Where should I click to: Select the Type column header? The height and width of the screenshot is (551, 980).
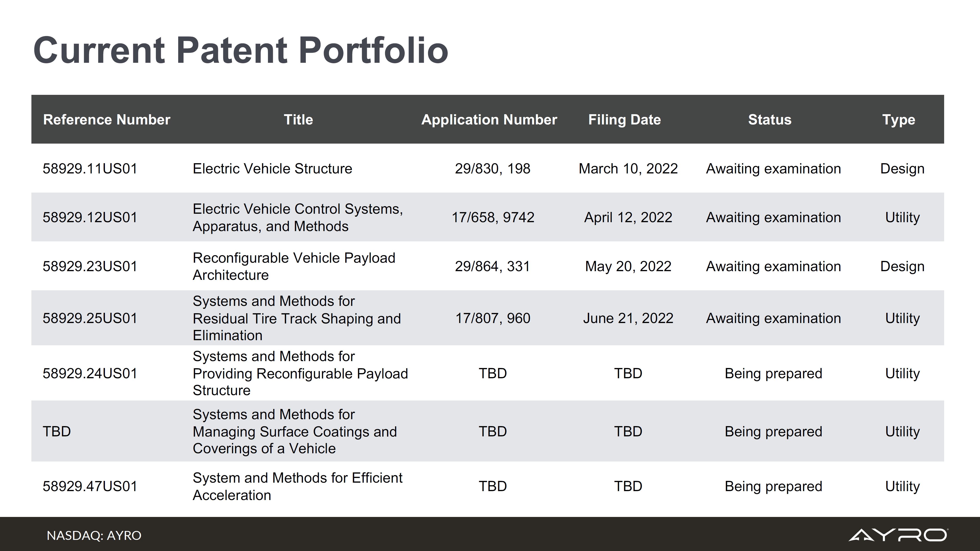[x=898, y=120]
